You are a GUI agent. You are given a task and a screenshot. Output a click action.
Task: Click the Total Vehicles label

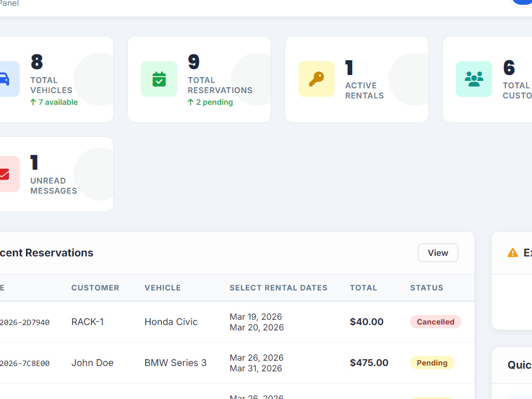[51, 85]
